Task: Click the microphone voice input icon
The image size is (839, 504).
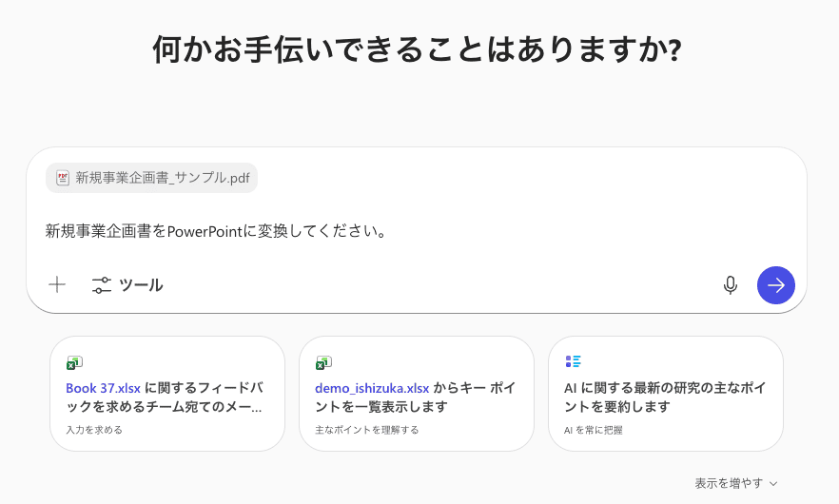Action: [x=731, y=284]
